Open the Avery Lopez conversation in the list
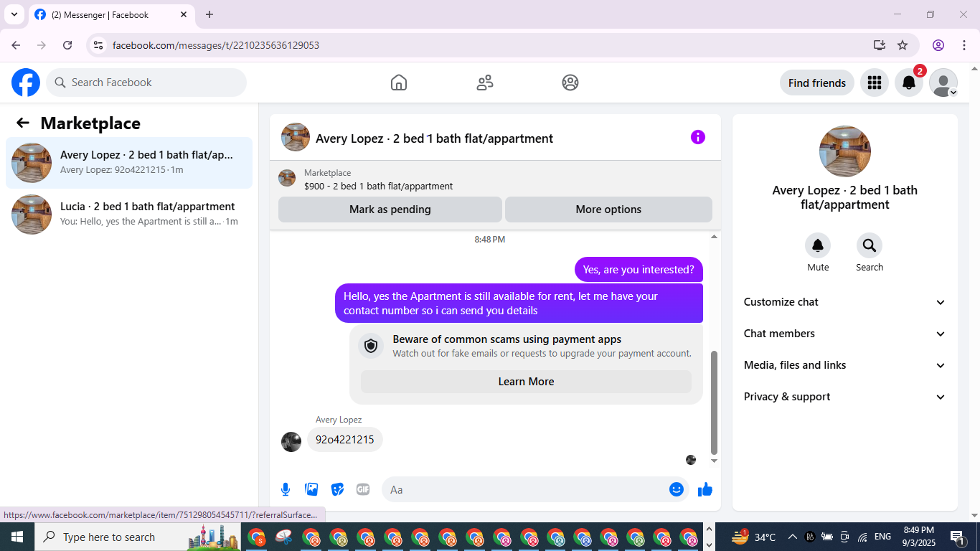Image resolution: width=980 pixels, height=551 pixels. pos(129,163)
